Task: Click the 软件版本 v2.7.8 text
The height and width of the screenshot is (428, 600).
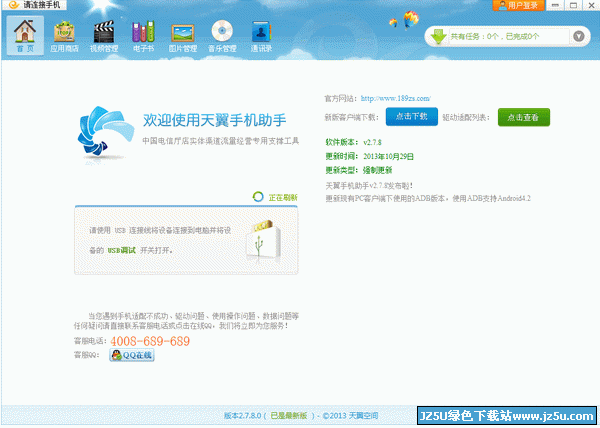Action: pos(353,142)
